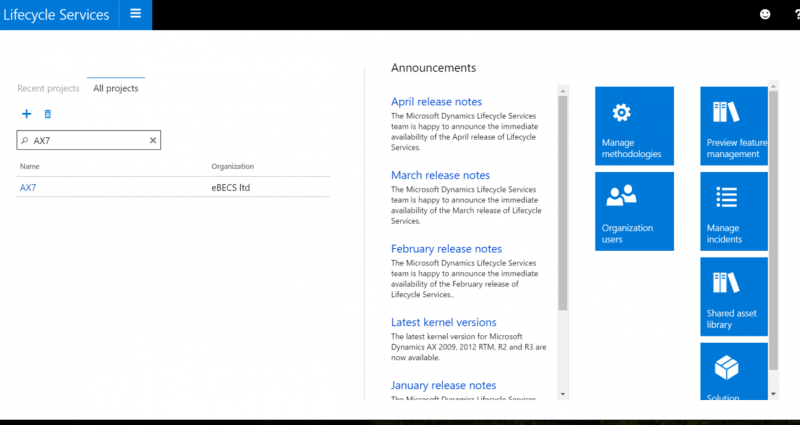Click tiles panel scrollbar up arrow
The height and width of the screenshot is (425, 800).
tap(773, 85)
